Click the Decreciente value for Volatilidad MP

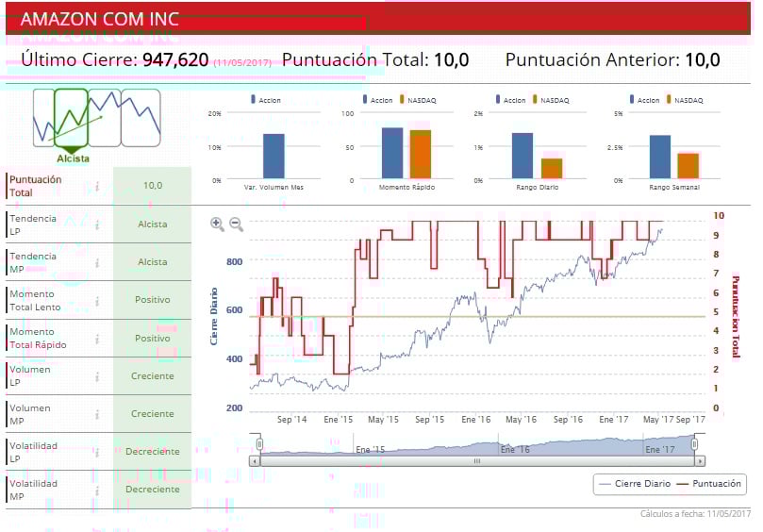(152, 490)
